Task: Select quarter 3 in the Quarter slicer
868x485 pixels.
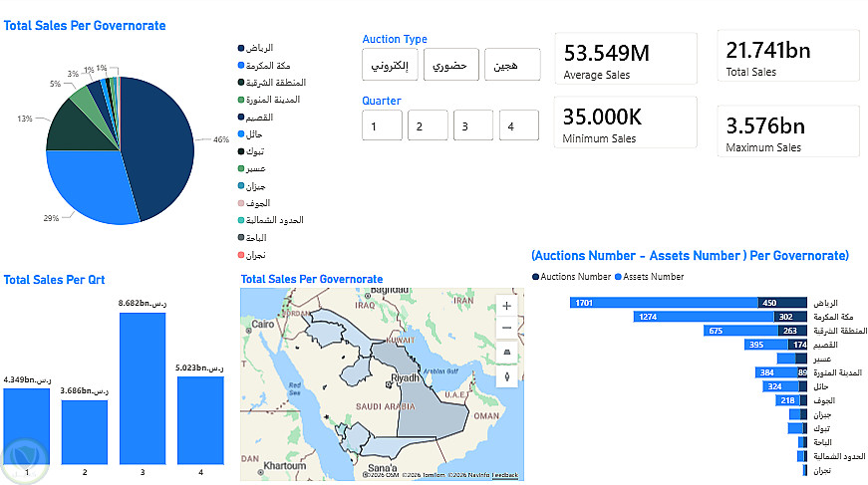Action: tap(473, 126)
